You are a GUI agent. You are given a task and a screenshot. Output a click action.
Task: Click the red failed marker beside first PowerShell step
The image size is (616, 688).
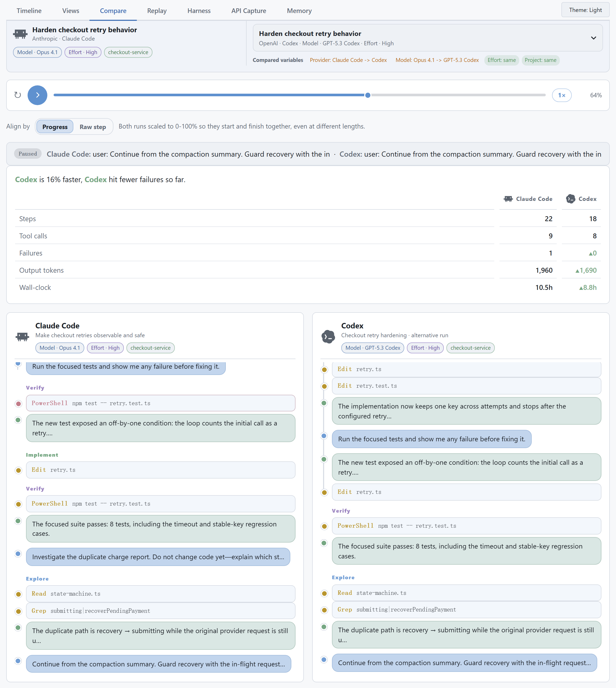pyautogui.click(x=19, y=403)
